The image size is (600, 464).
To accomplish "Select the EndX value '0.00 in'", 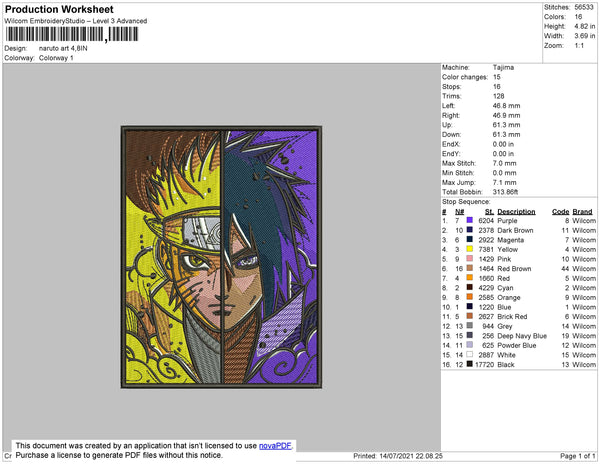I will point(503,144).
